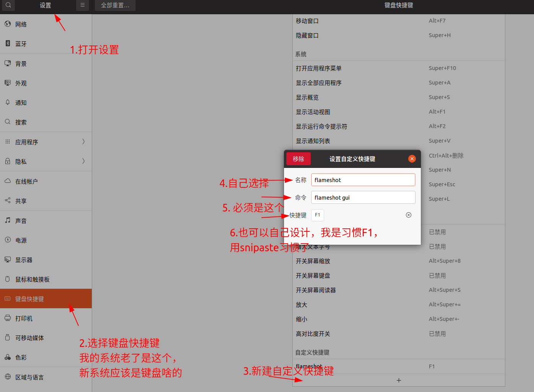The width and height of the screenshot is (534, 392).
Task: Click 移除 to remove the custom shortcut
Action: [298, 158]
